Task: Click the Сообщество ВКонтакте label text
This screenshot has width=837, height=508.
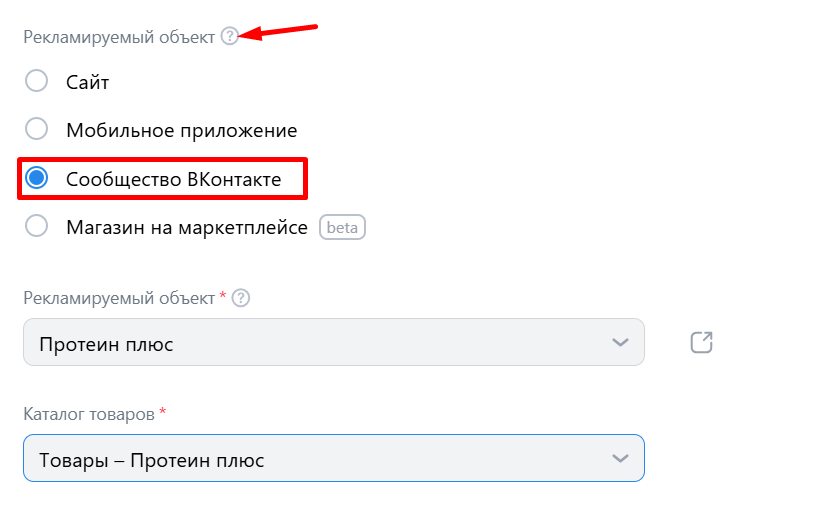Action: (x=173, y=179)
